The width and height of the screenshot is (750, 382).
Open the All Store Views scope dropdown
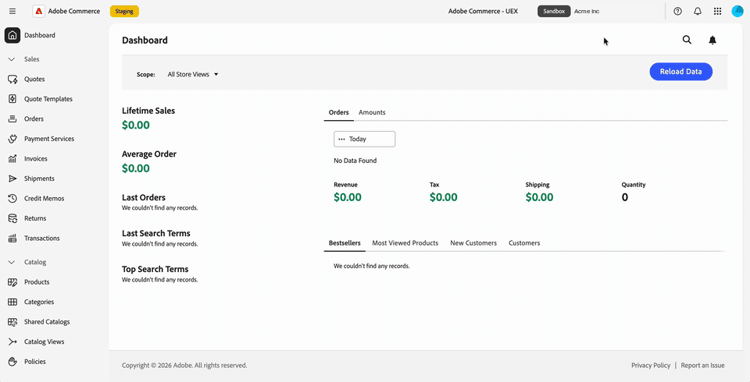point(193,75)
